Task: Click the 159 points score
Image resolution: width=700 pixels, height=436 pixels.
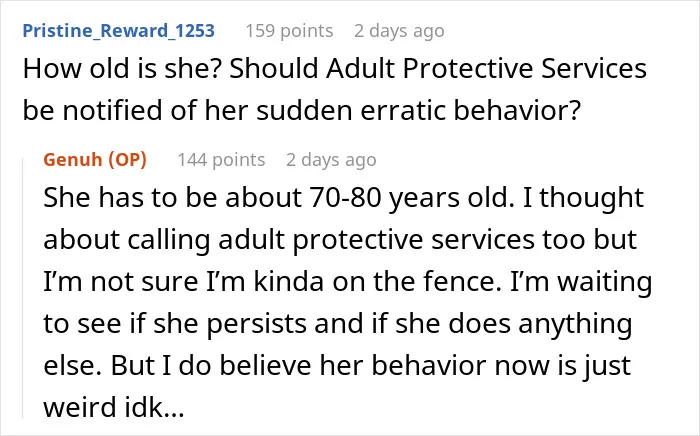Action: click(x=289, y=31)
